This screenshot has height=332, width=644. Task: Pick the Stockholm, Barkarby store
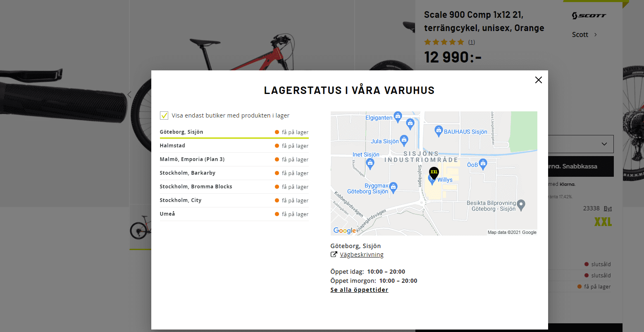tap(234, 173)
